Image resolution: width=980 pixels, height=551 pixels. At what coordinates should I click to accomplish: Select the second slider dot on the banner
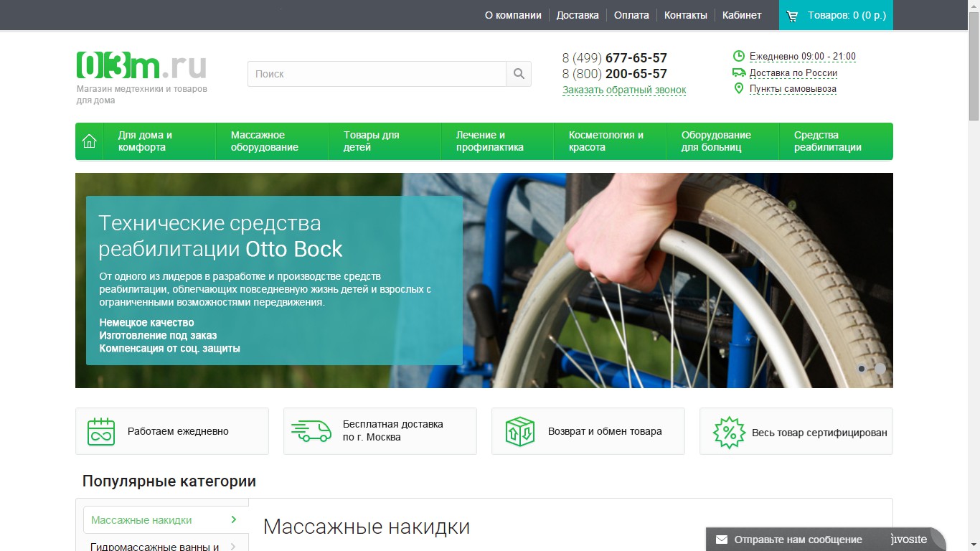click(x=880, y=368)
